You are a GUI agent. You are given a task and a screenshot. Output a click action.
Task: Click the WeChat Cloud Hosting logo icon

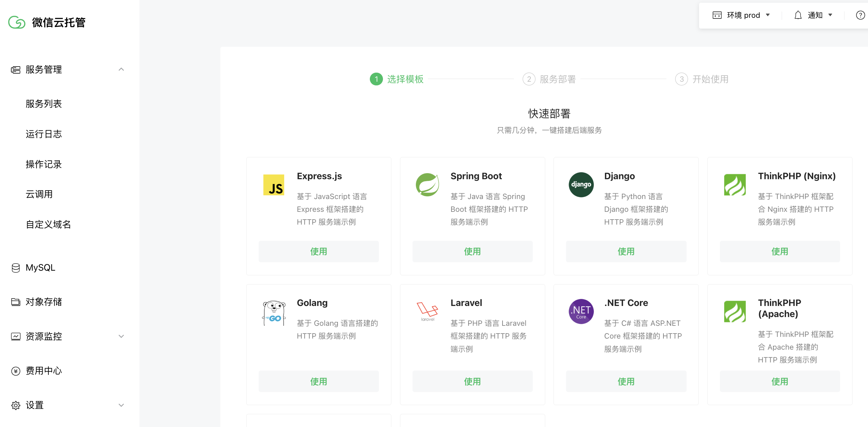pyautogui.click(x=16, y=23)
